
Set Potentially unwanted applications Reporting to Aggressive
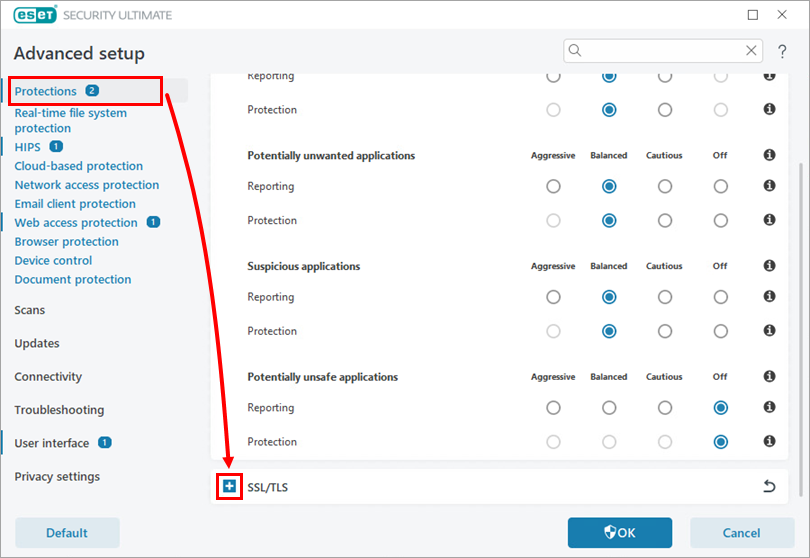click(x=553, y=187)
